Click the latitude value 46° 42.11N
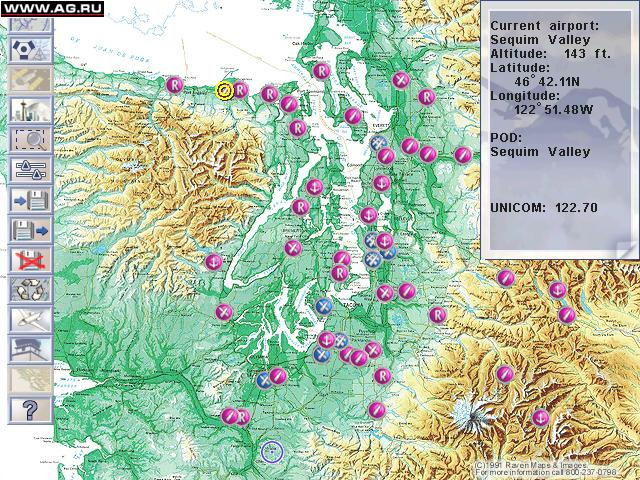The width and height of the screenshot is (640, 480). tap(547, 81)
